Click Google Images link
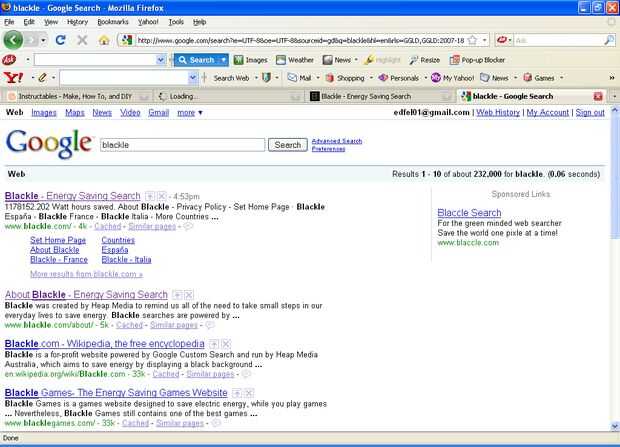Image resolution: width=620 pixels, height=447 pixels. (x=44, y=113)
